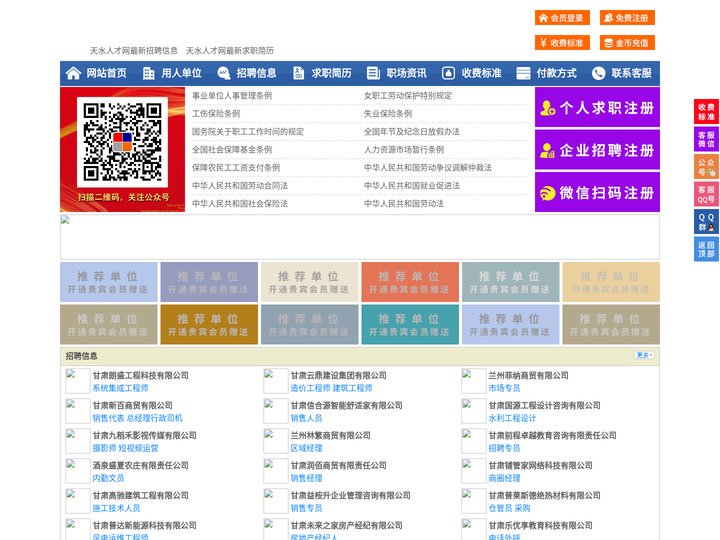Image resolution: width=720 pixels, height=540 pixels.
Task: Open company 酒泉盛夏农庄有限责任公司
Action: tap(141, 465)
